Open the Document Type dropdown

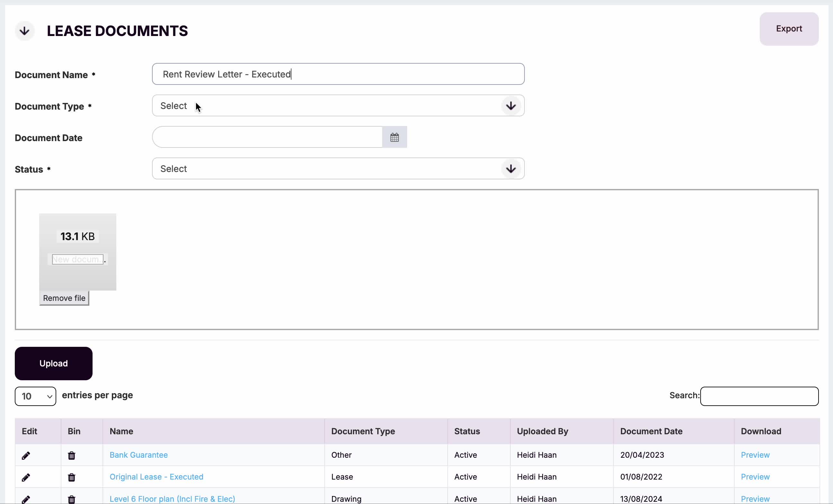(338, 106)
